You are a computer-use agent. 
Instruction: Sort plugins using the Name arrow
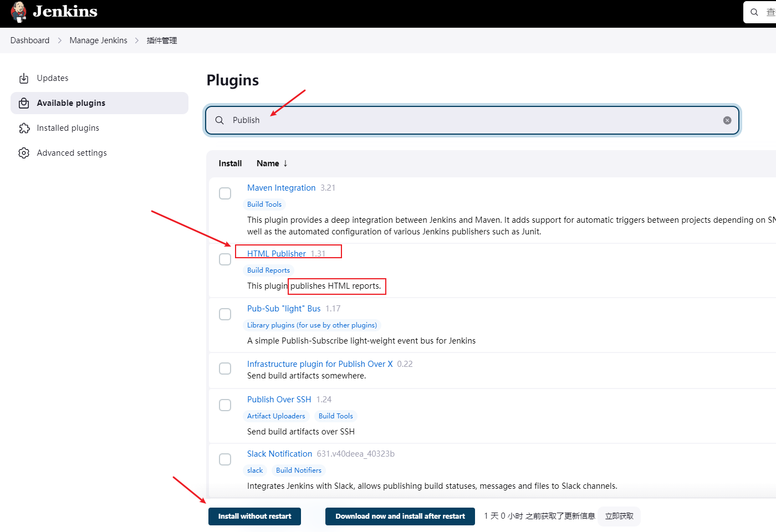285,163
